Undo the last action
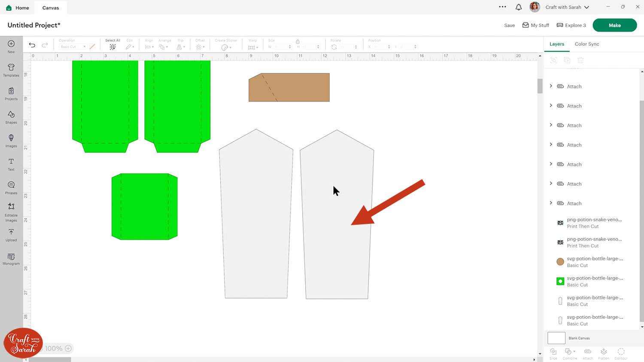 [32, 45]
